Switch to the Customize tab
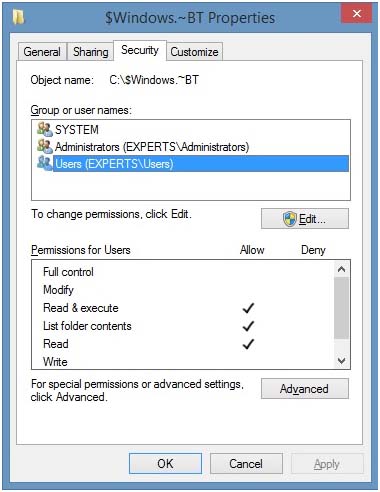This screenshot has height=492, width=380. (x=194, y=52)
